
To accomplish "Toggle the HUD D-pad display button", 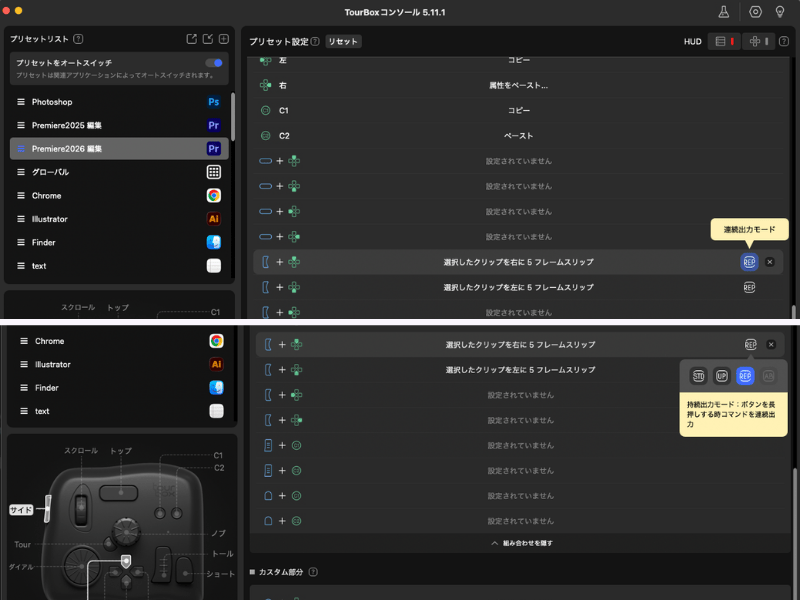I will point(758,41).
